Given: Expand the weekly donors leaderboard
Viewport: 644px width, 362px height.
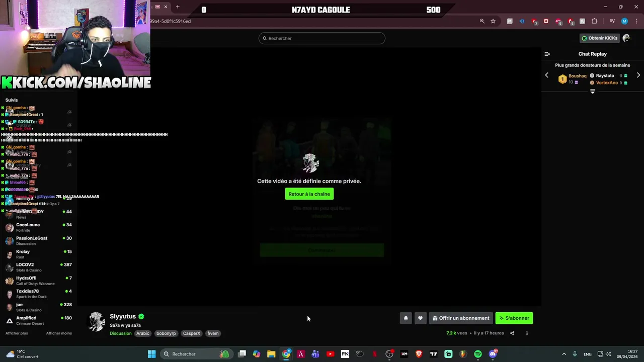Looking at the screenshot, I should click(593, 92).
